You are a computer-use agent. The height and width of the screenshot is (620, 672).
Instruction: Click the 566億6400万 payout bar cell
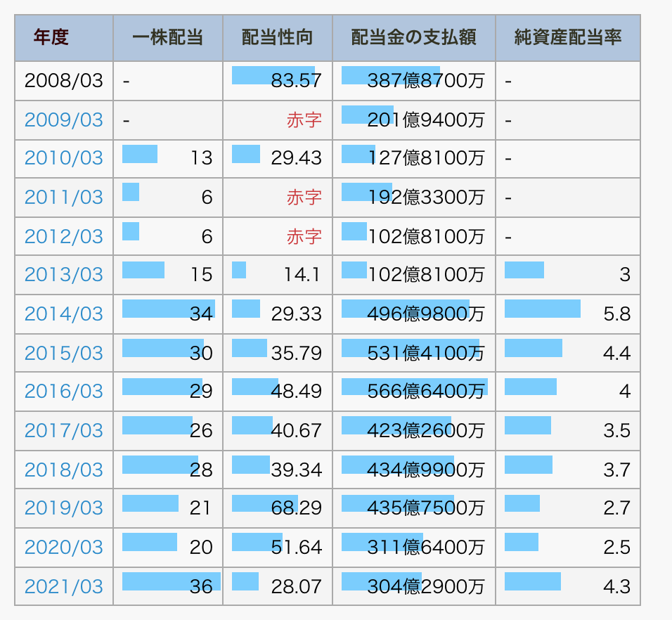point(414,391)
